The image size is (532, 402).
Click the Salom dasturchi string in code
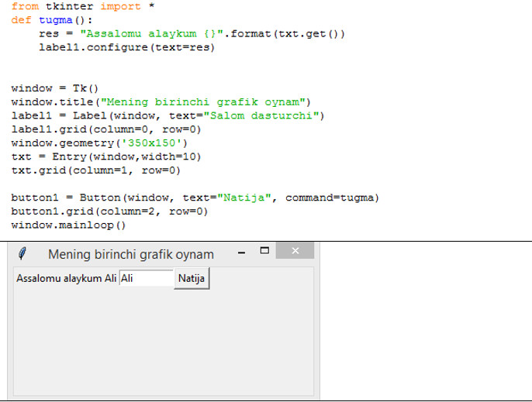pos(263,116)
